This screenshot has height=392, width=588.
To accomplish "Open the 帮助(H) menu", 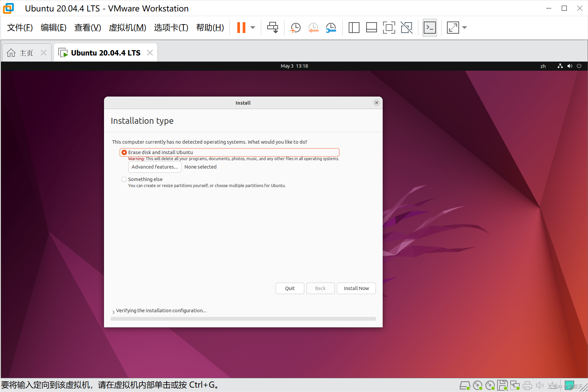I will point(210,28).
